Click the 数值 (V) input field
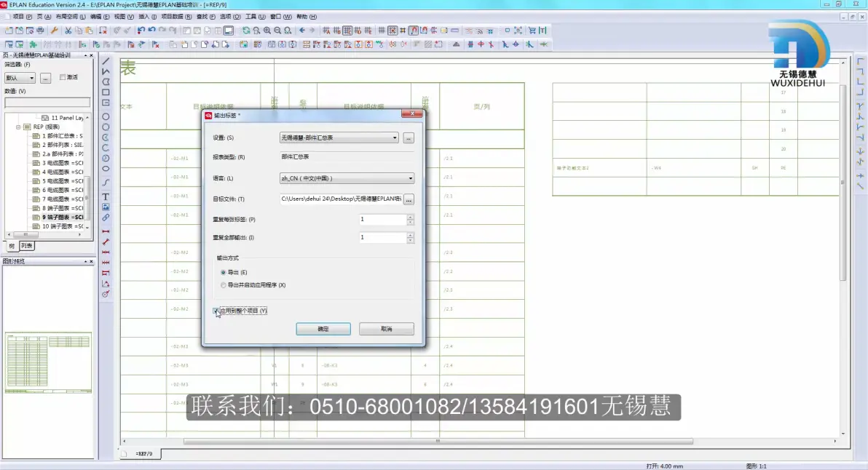868x470 pixels. [47, 103]
